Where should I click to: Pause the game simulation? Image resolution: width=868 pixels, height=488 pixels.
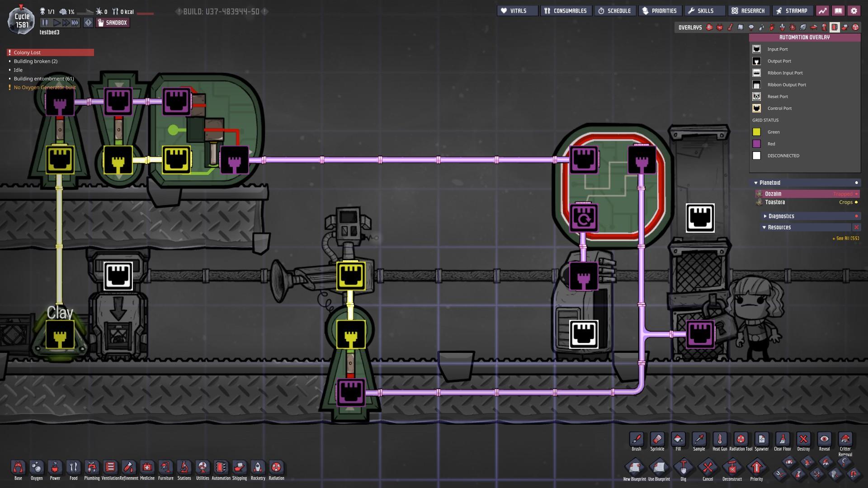pyautogui.click(x=45, y=23)
